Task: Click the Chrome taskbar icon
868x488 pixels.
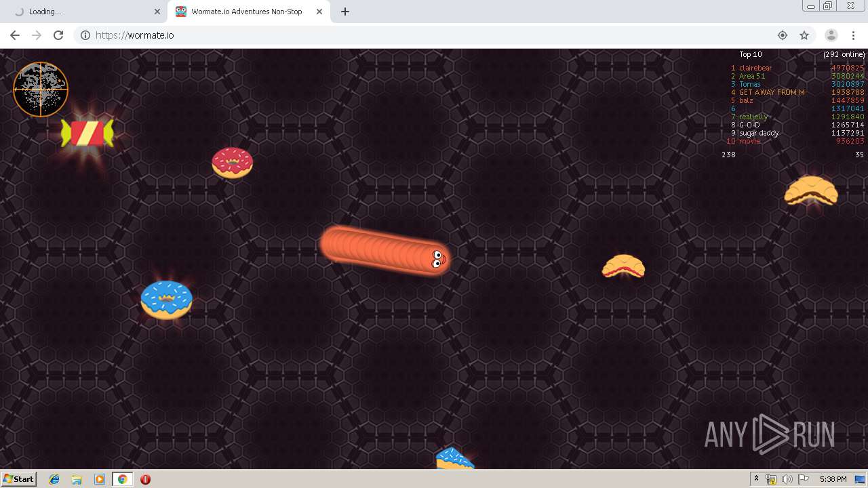Action: click(x=122, y=479)
